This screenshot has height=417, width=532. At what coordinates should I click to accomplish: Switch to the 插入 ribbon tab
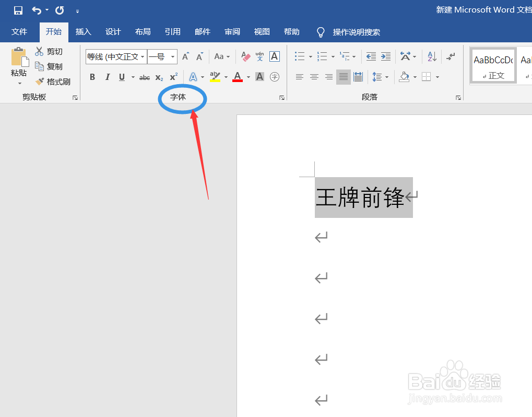tap(84, 32)
